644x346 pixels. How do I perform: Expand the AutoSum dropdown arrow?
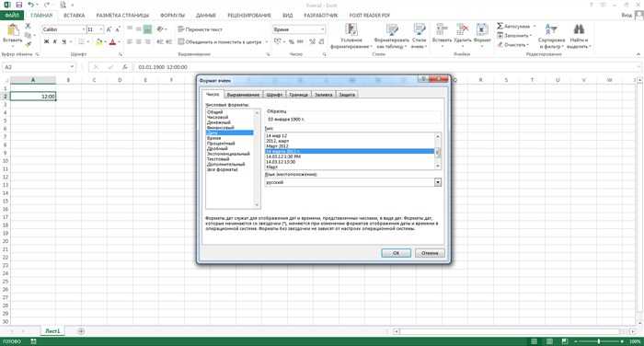[x=535, y=27]
